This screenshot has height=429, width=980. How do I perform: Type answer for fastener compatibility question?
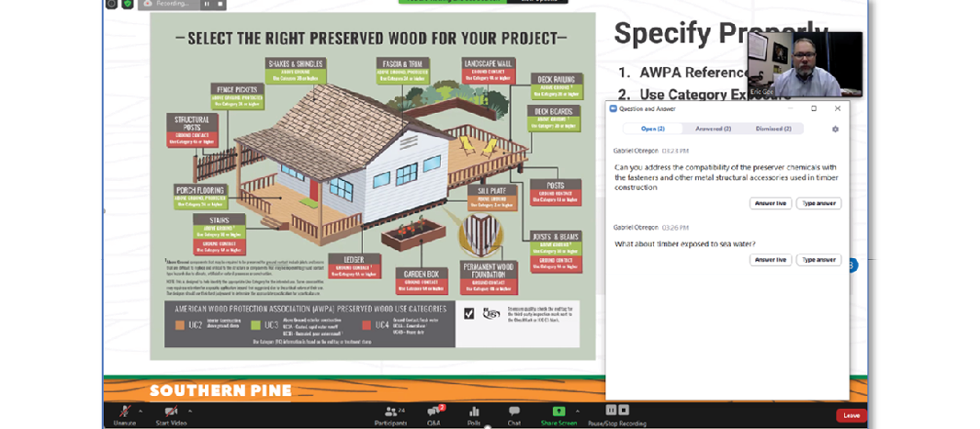pyautogui.click(x=818, y=203)
